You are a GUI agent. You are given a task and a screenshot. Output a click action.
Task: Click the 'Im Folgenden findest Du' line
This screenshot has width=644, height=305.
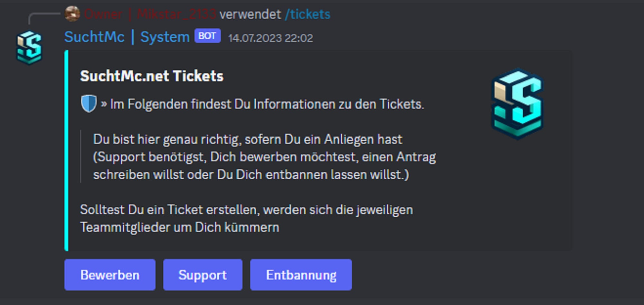point(267,104)
